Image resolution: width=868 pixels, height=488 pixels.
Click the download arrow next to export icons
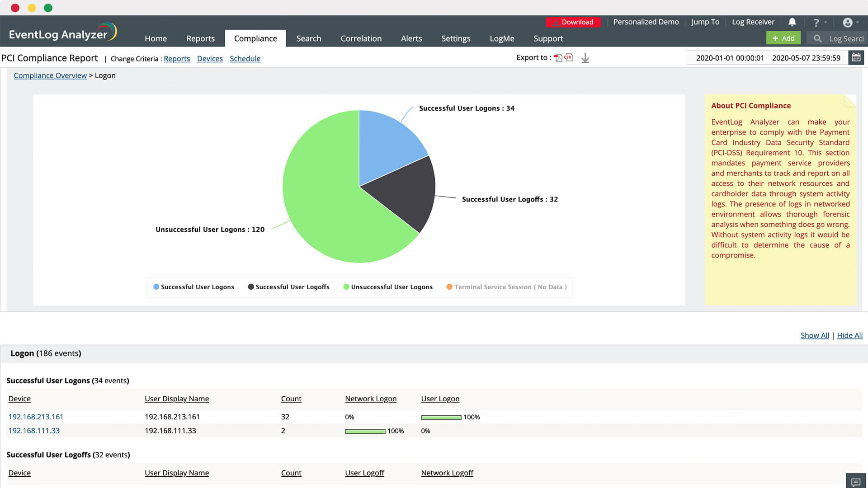pyautogui.click(x=585, y=58)
